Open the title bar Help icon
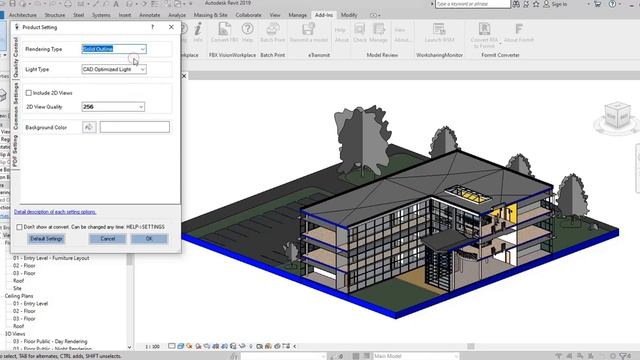This screenshot has width=640, height=360. click(612, 4)
